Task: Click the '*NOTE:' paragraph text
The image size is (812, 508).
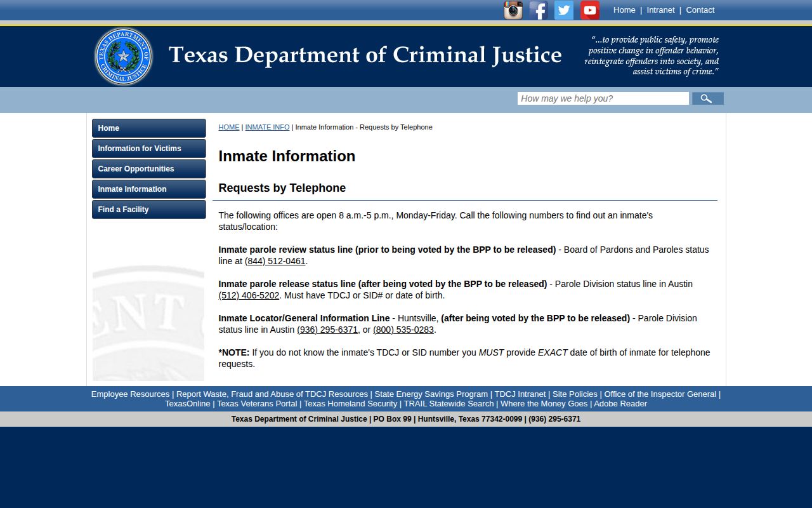Action: point(464,358)
